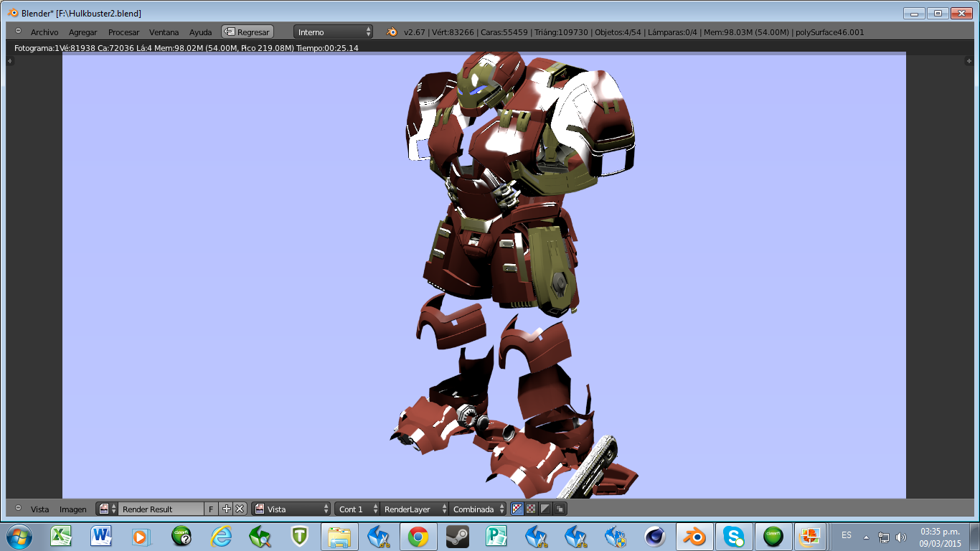Click the Blender taskbar button
This screenshot has height=551, width=980.
pos(694,536)
